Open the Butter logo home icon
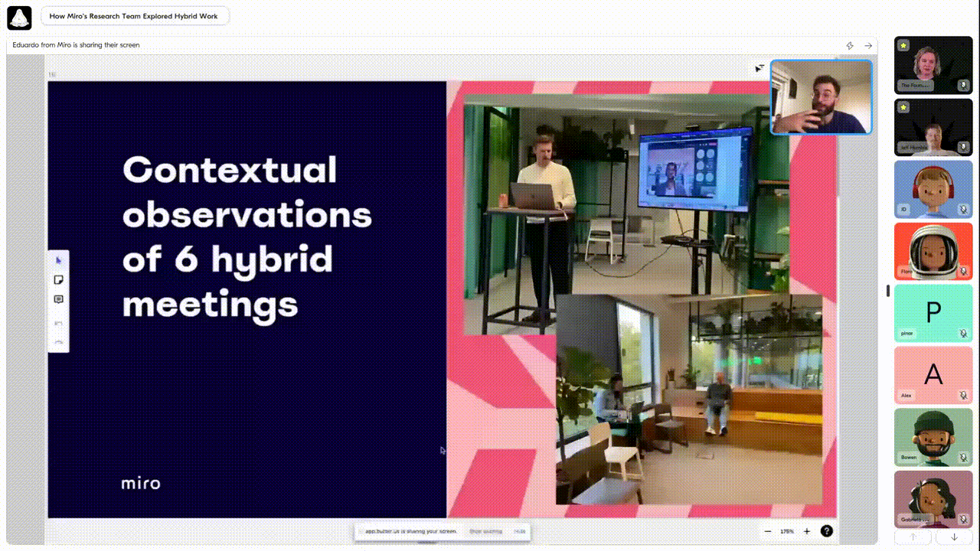Image resolution: width=980 pixels, height=551 pixels. coord(19,16)
